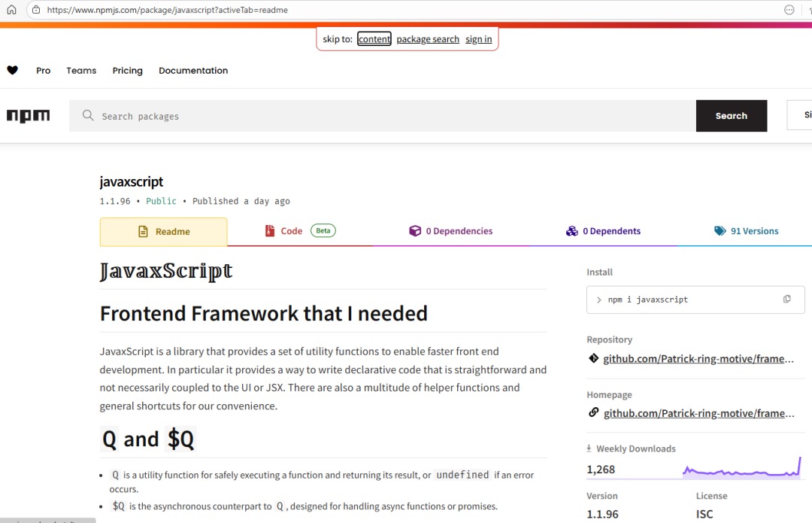Click the red Code file icon
The width and height of the screenshot is (812, 523).
click(269, 231)
